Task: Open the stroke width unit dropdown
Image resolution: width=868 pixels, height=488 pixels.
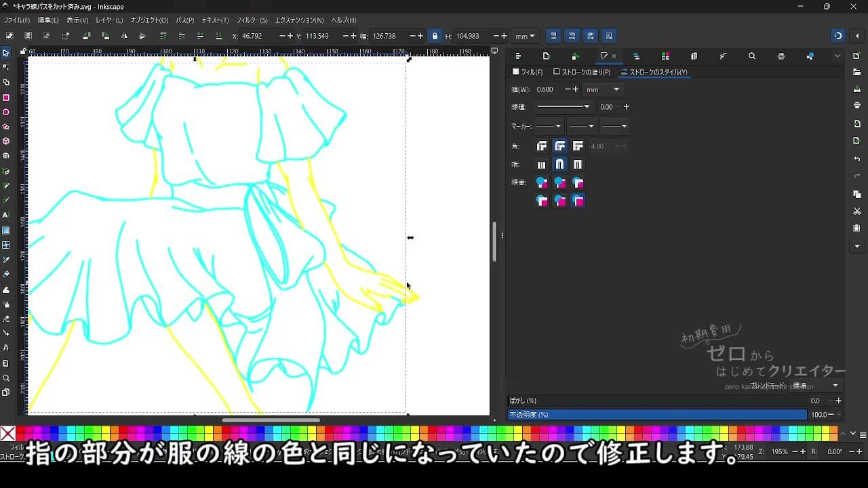Action: [603, 89]
